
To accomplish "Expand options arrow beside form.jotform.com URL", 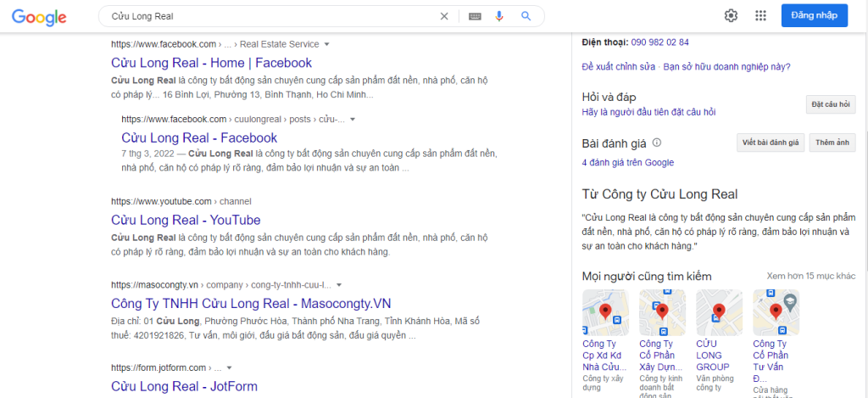I will pos(229,367).
